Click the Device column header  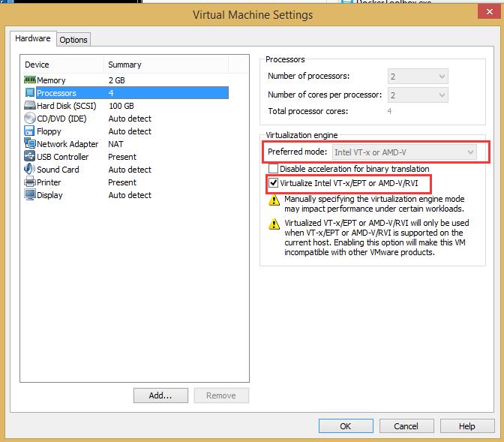coord(62,65)
